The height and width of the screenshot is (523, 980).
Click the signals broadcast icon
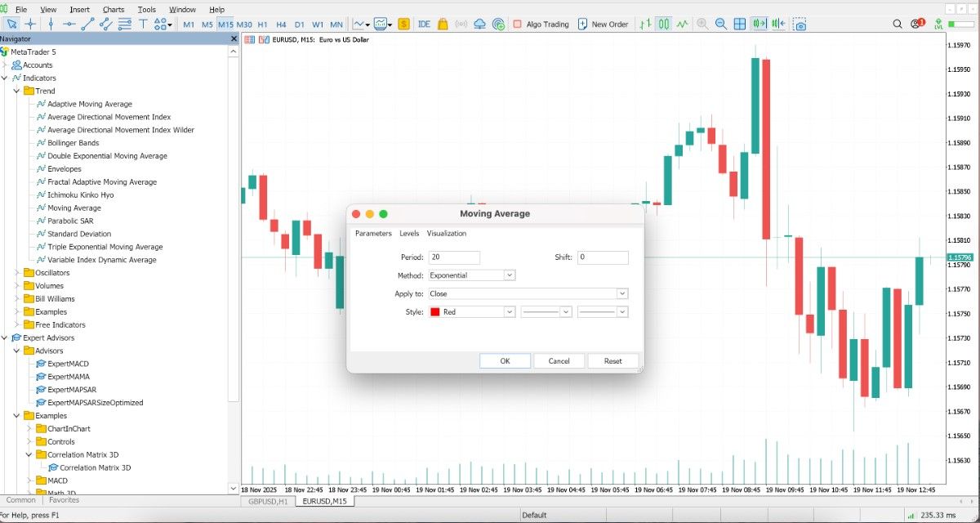point(461,25)
